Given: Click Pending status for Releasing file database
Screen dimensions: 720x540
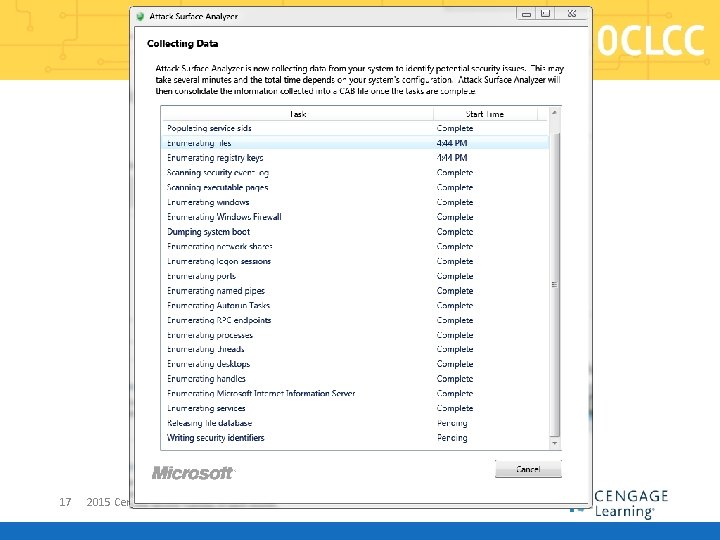Looking at the screenshot, I should 452,422.
